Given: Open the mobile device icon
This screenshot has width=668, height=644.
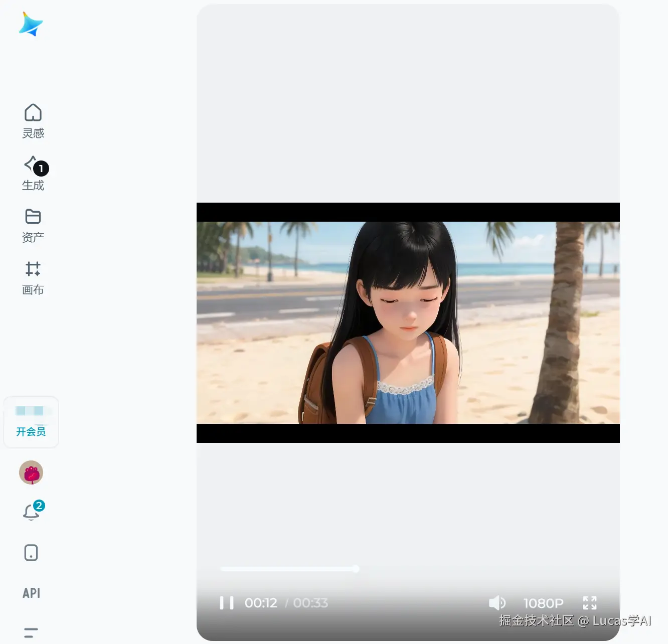Looking at the screenshot, I should 31,553.
